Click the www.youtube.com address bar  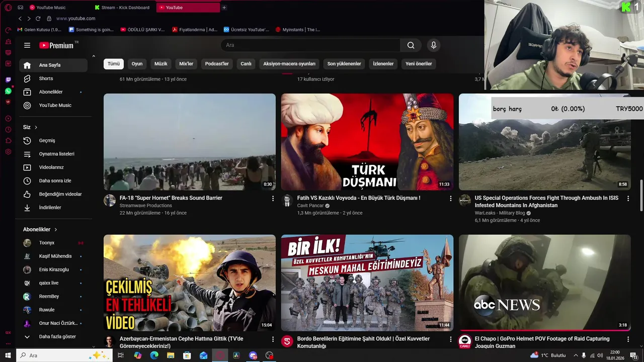75,19
